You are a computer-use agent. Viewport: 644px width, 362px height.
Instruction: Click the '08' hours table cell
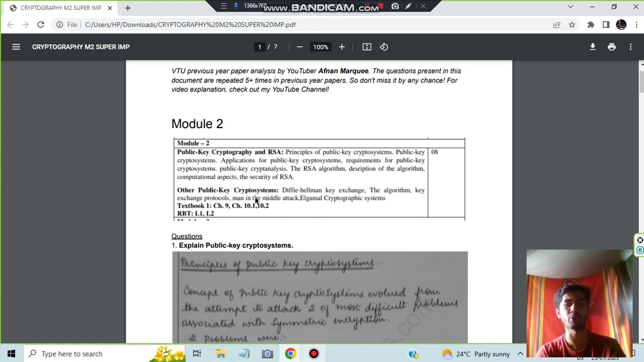(x=435, y=152)
